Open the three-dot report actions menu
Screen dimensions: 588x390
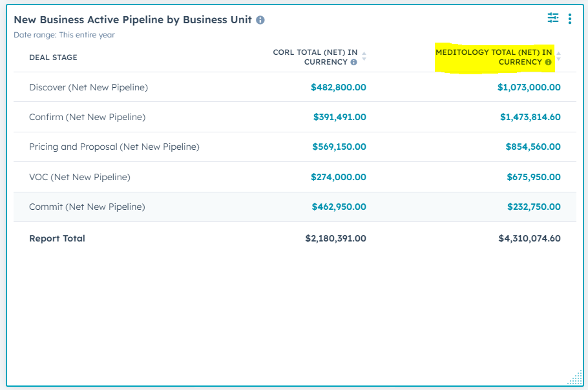click(570, 19)
